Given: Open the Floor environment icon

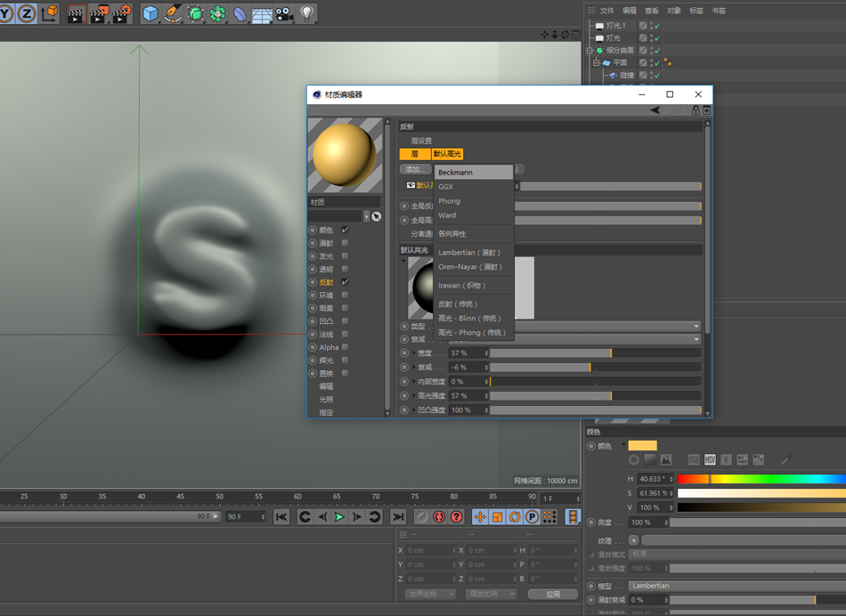Looking at the screenshot, I should pyautogui.click(x=262, y=13).
